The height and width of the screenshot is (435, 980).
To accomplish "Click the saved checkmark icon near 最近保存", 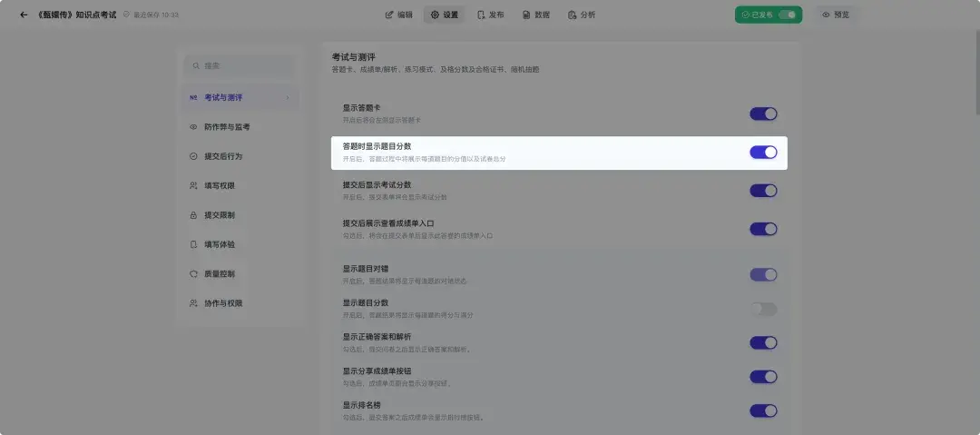I will (x=127, y=15).
